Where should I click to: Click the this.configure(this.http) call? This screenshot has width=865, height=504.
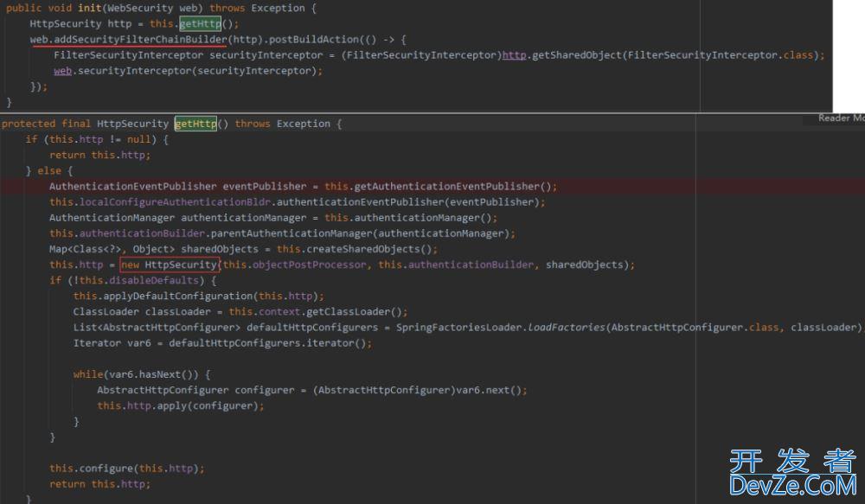124,469
